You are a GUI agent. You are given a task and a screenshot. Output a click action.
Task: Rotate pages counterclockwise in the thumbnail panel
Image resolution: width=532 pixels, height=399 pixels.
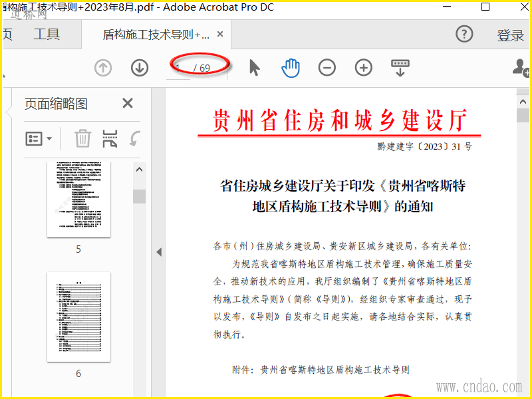coord(135,138)
